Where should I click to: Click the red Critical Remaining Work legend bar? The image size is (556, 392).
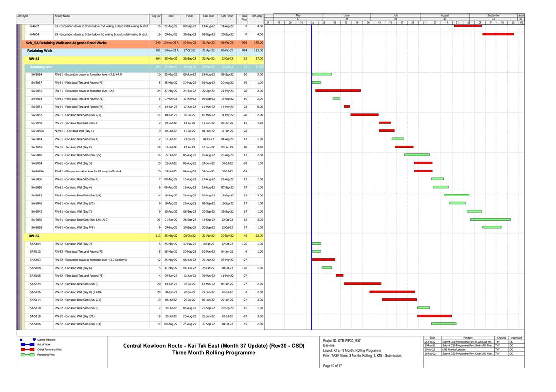[27, 349]
